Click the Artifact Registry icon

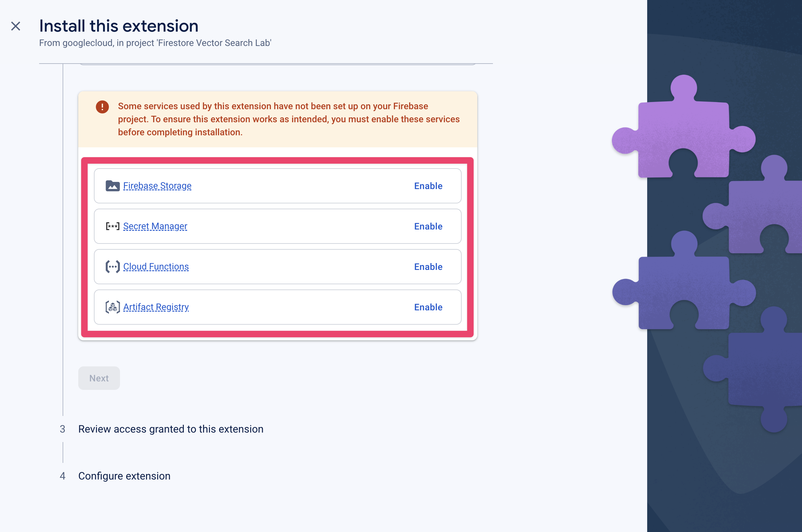112,307
